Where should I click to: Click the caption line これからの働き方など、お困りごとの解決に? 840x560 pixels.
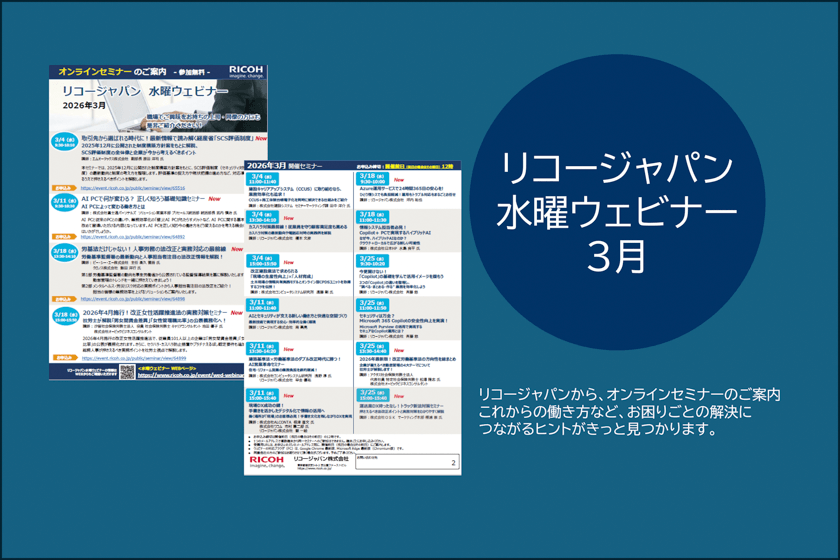pyautogui.click(x=615, y=412)
